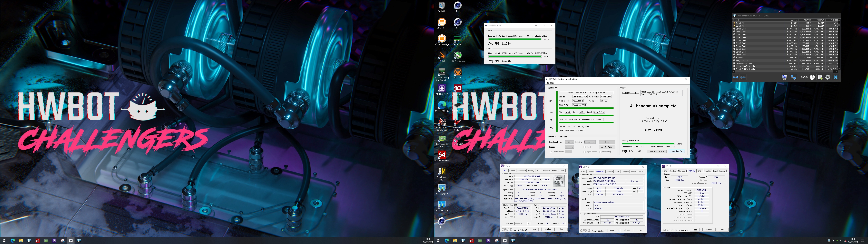Open the CPUID CPU-Z desktop shortcut
868x244 pixels.
pyautogui.click(x=442, y=90)
